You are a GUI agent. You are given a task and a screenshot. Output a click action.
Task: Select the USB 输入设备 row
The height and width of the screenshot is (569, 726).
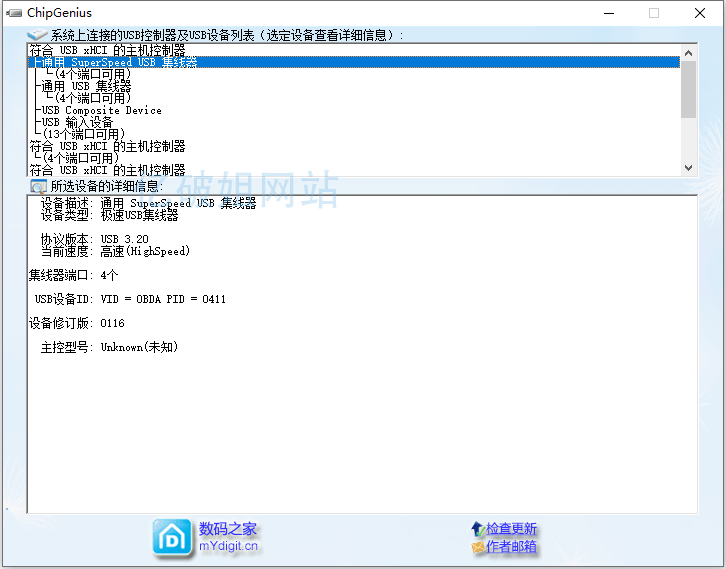[354, 122]
